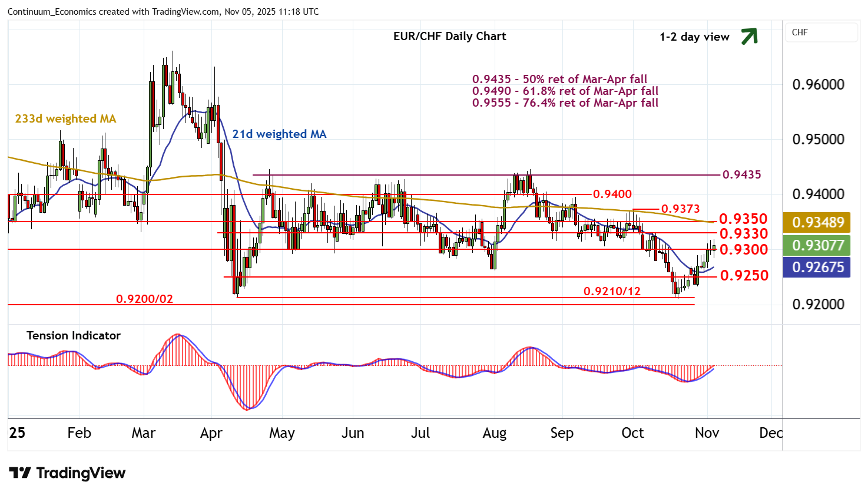Click the EUR/CHF Daily Chart title

coord(449,37)
